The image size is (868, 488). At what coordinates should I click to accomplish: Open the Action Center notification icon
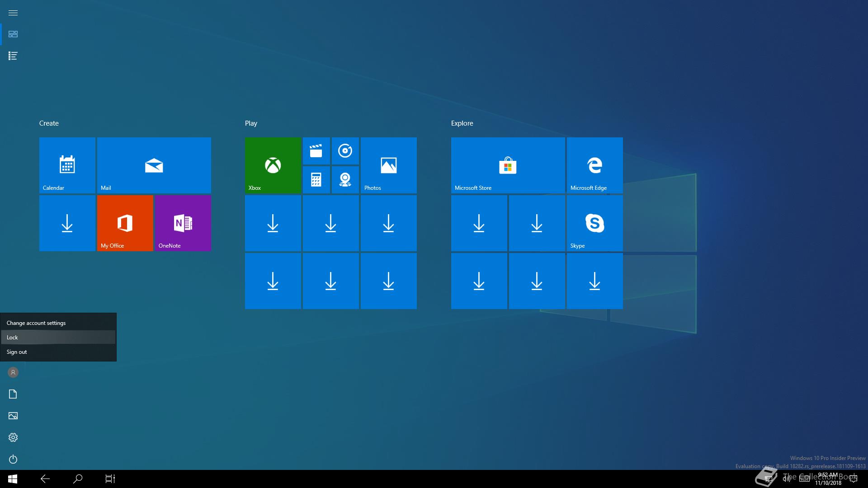[x=854, y=479]
